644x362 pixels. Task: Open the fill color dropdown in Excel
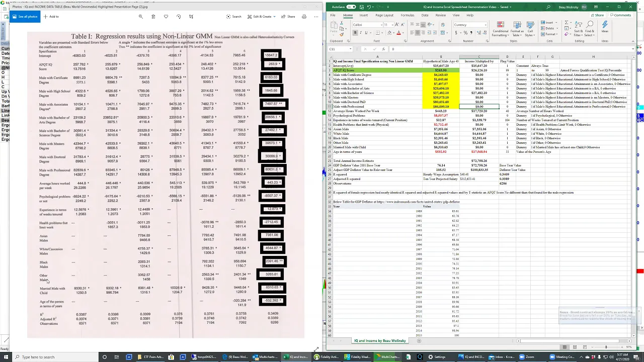(x=394, y=33)
